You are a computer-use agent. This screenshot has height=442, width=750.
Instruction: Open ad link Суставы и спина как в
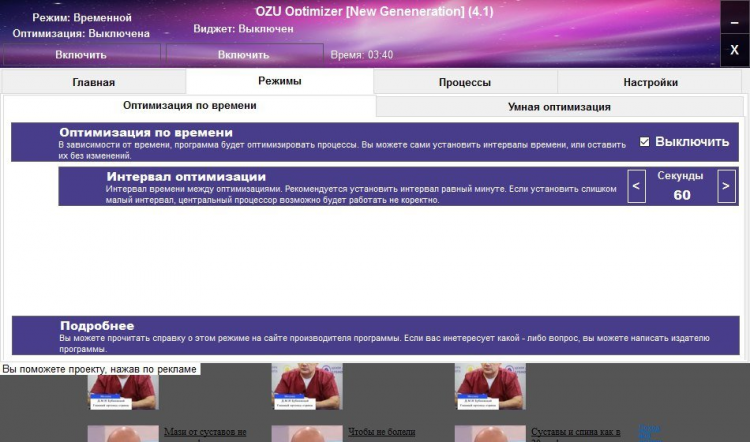click(576, 432)
